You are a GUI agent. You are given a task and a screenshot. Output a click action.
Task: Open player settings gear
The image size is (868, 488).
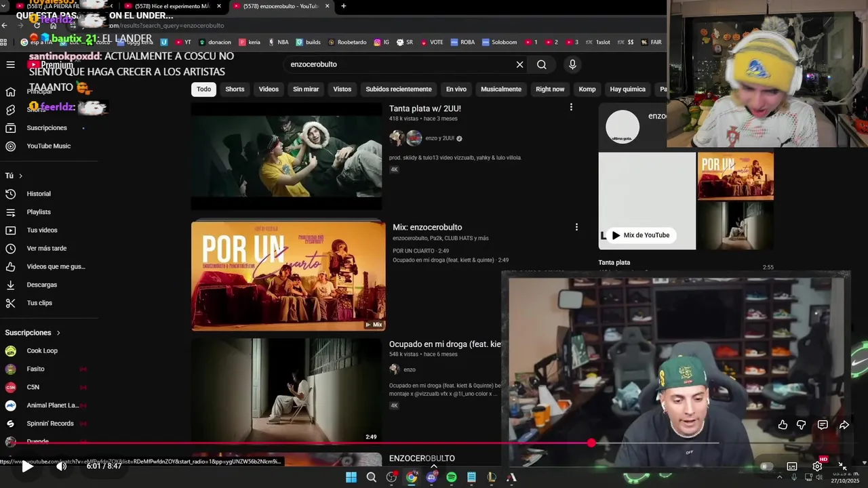(817, 466)
